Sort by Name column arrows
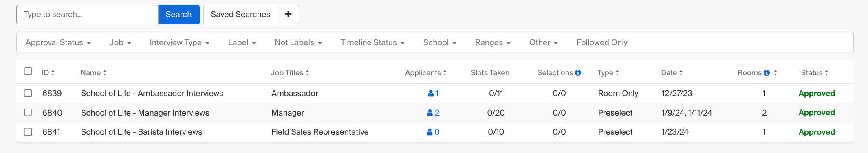This screenshot has height=153, width=868. click(x=105, y=73)
